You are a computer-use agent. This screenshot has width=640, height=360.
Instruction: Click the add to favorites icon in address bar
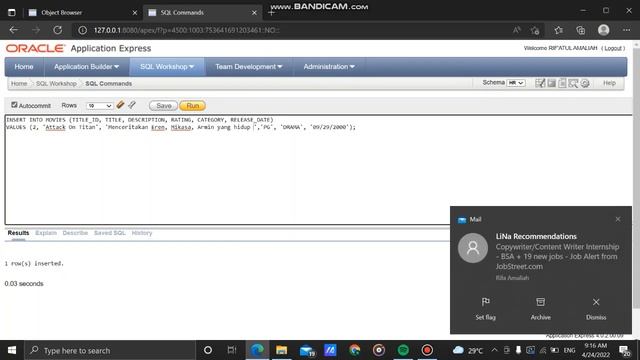[x=535, y=30]
